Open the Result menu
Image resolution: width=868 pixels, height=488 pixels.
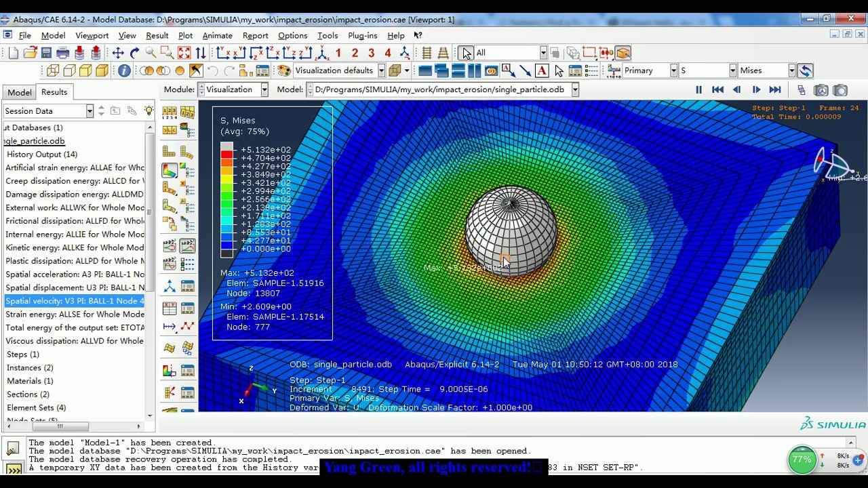pos(157,35)
